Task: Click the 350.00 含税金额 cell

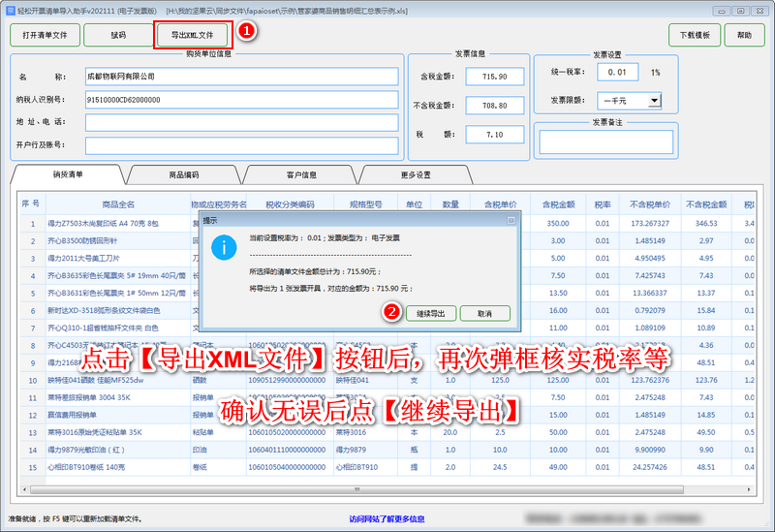Action: (x=558, y=224)
